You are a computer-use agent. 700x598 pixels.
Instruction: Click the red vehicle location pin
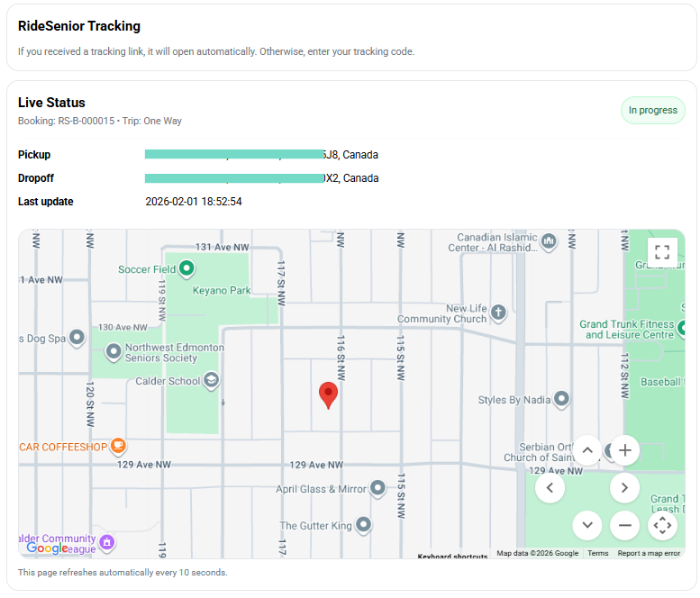coord(328,394)
